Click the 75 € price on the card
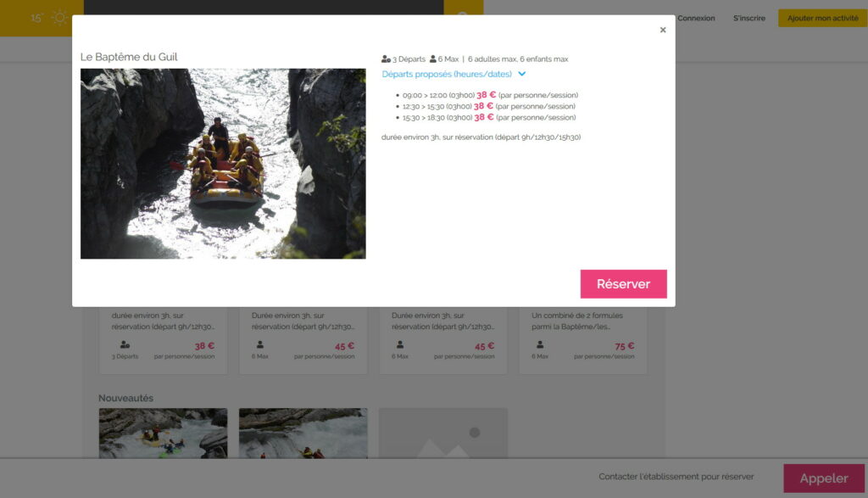Image resolution: width=868 pixels, height=498 pixels. [625, 345]
